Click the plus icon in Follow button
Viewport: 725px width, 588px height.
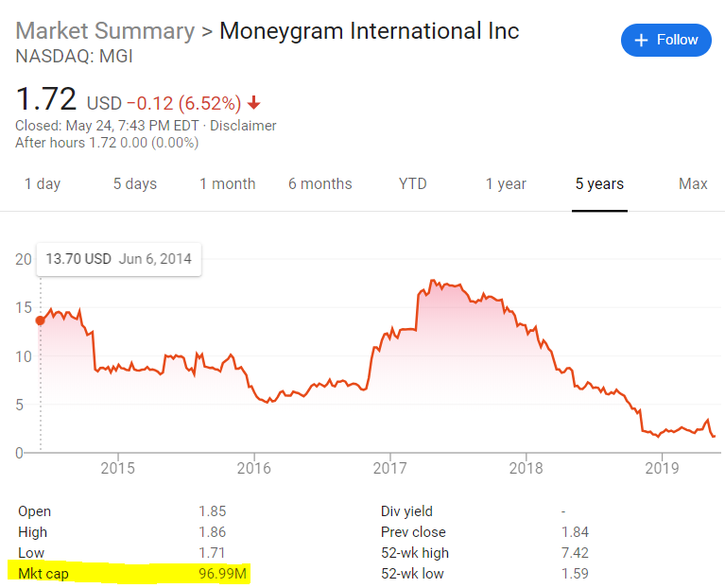coord(642,40)
